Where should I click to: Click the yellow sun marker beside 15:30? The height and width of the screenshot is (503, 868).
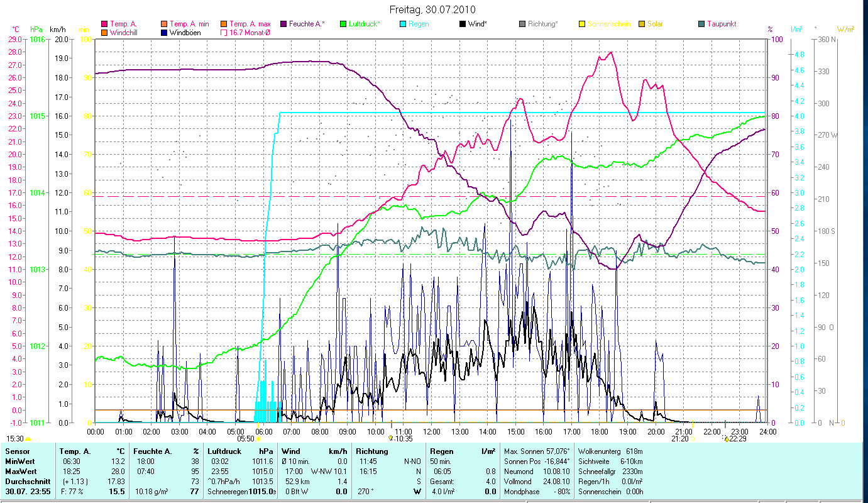(28, 439)
